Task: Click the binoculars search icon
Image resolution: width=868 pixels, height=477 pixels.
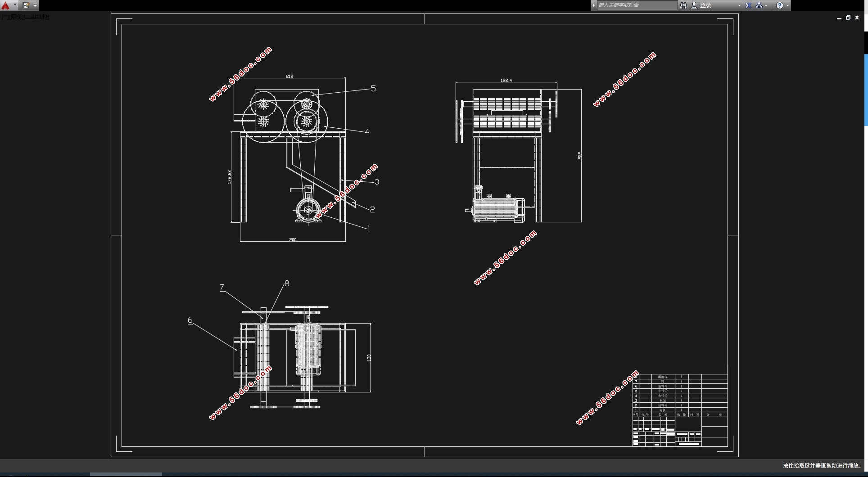Action: click(683, 5)
